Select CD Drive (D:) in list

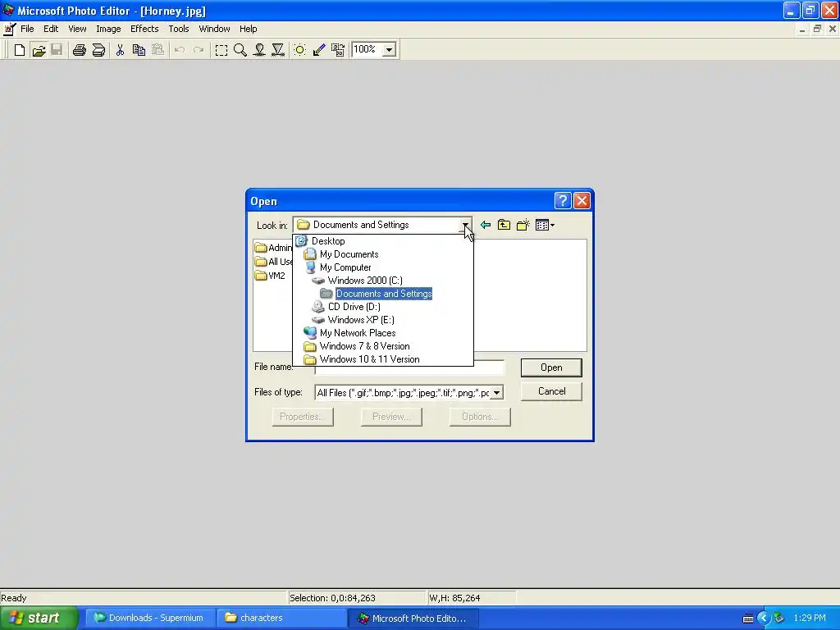pos(382,307)
